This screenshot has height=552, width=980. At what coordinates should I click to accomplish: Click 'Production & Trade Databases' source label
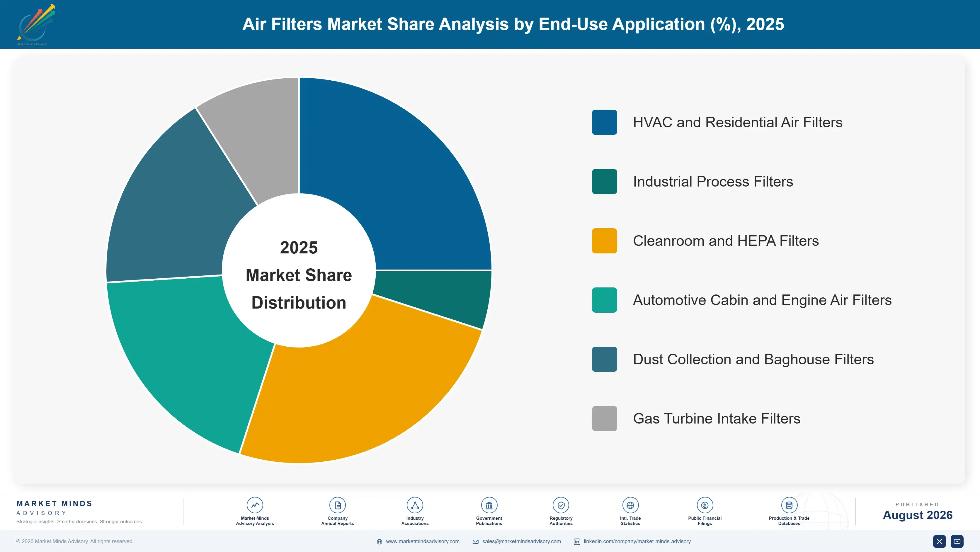tap(789, 521)
